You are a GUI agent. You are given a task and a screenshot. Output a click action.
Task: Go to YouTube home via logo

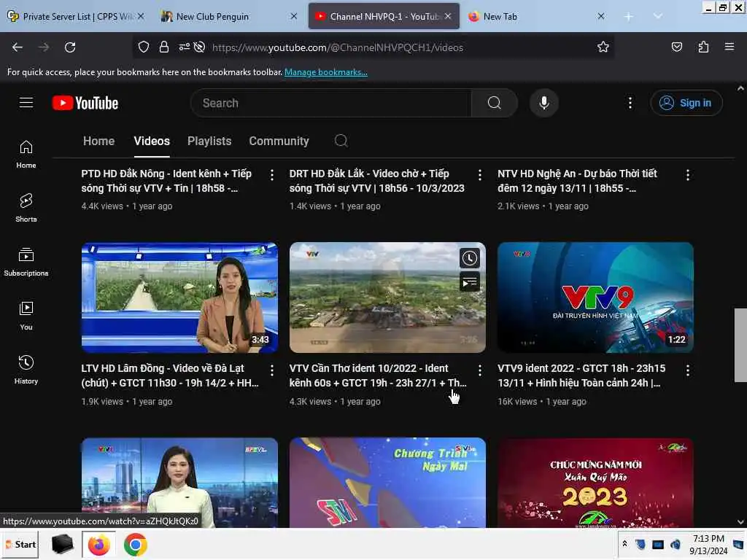click(85, 103)
